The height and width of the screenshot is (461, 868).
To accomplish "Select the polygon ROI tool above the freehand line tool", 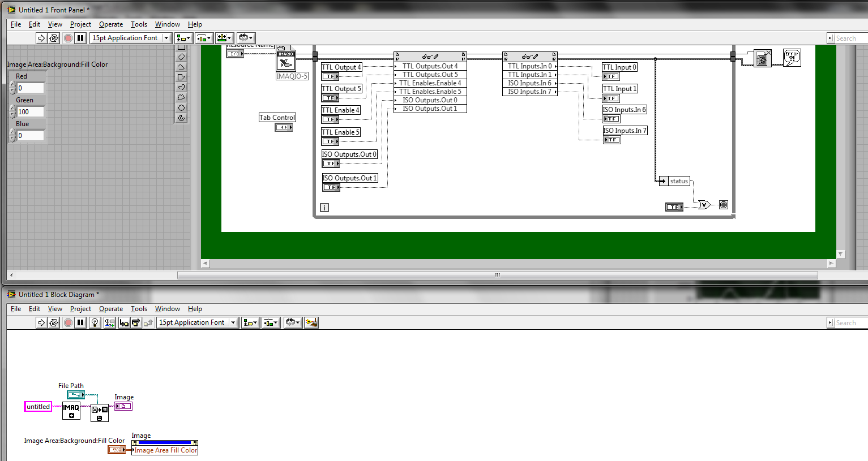I will pos(181,77).
